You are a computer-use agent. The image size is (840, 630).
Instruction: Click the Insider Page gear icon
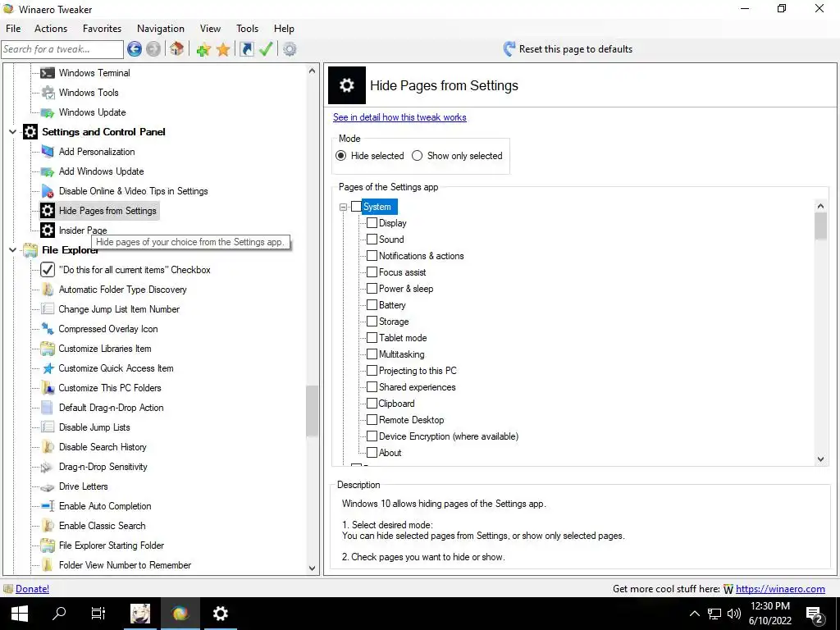(48, 231)
